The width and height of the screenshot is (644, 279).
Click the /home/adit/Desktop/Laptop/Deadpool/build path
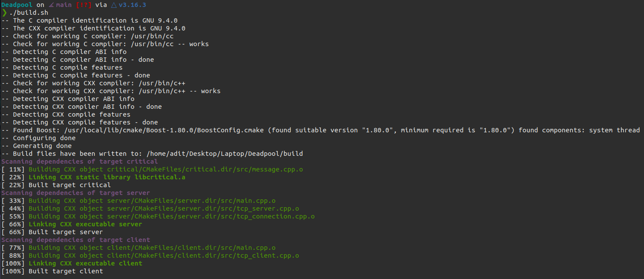(224, 154)
